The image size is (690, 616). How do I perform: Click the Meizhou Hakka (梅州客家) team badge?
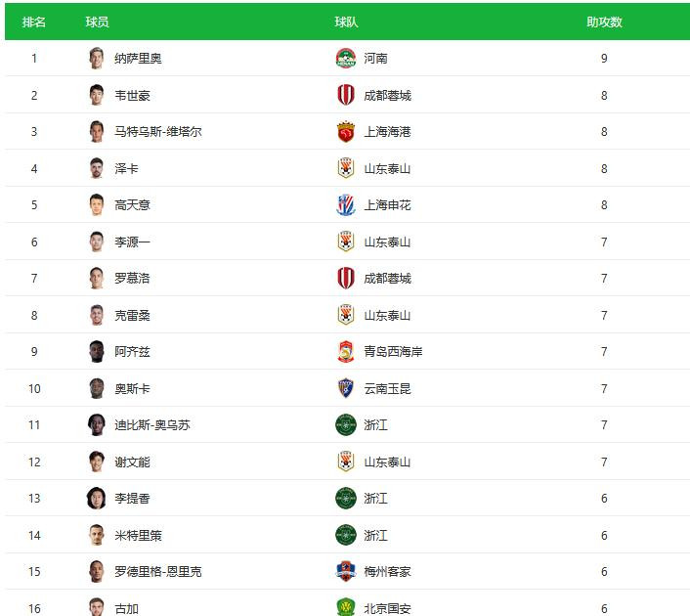(x=345, y=571)
